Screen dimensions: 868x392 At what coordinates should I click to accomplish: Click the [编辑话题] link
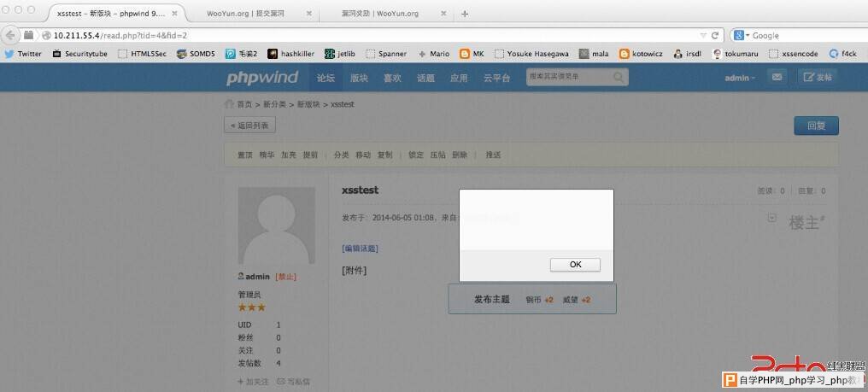click(360, 248)
